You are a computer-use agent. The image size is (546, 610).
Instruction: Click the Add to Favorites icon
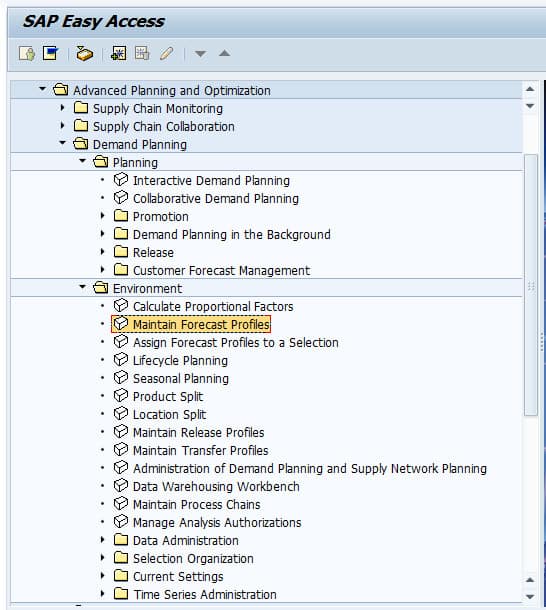coord(119,53)
